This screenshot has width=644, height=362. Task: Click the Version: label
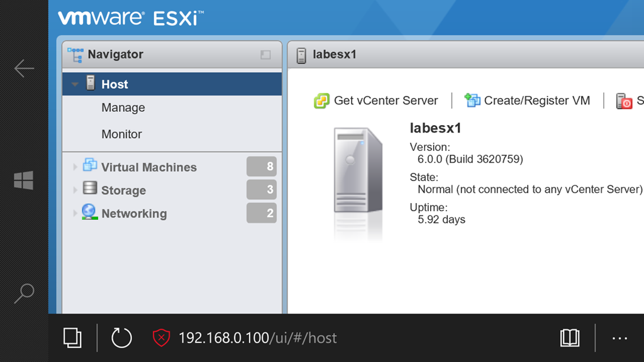pyautogui.click(x=430, y=147)
